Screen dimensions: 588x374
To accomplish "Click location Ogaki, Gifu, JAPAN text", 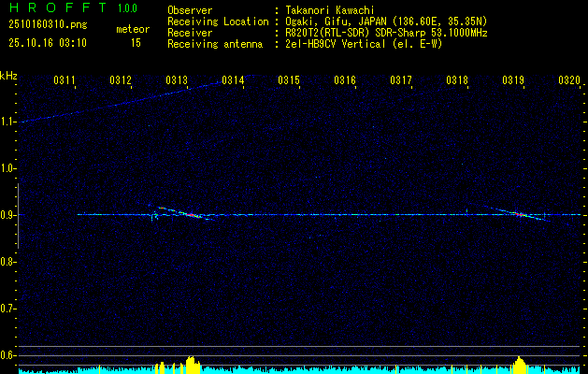I will 336,22.
